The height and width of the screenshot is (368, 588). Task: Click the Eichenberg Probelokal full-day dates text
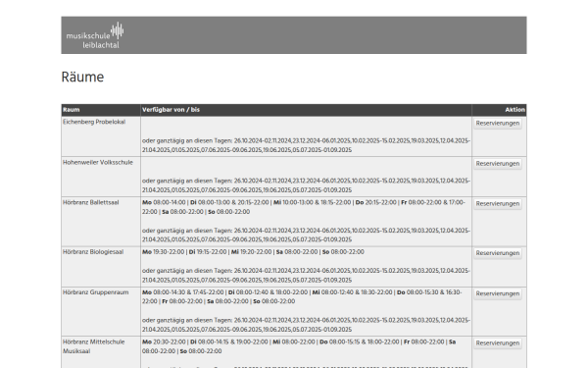coord(306,145)
